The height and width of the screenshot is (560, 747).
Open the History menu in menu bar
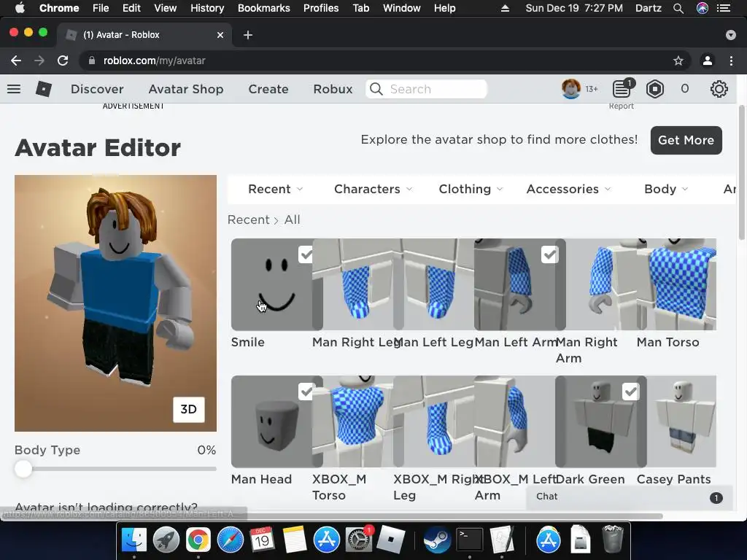[x=207, y=8]
